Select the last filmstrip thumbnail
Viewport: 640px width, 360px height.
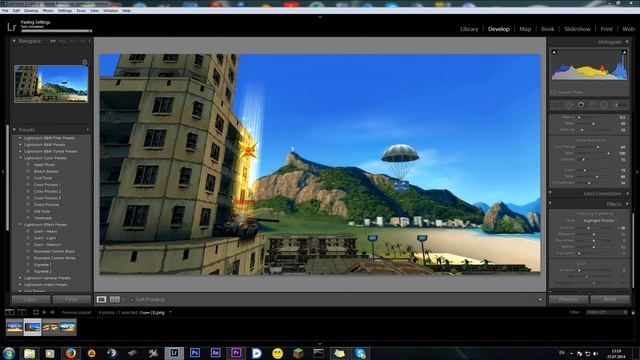click(68, 327)
